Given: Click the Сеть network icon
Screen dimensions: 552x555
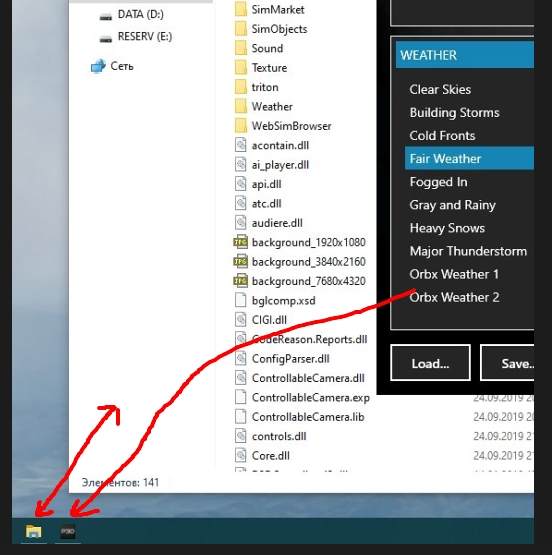Looking at the screenshot, I should click(98, 66).
